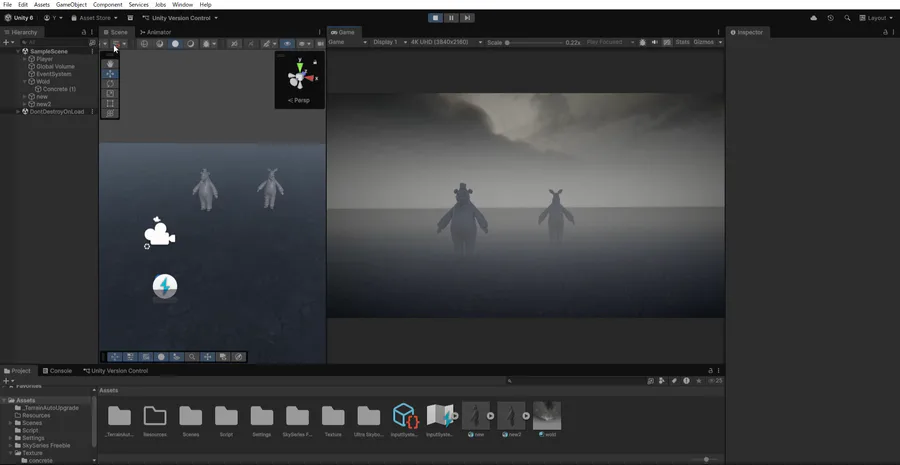Select the Rotate tool in Scene overlay
The height and width of the screenshot is (465, 900).
pos(110,84)
